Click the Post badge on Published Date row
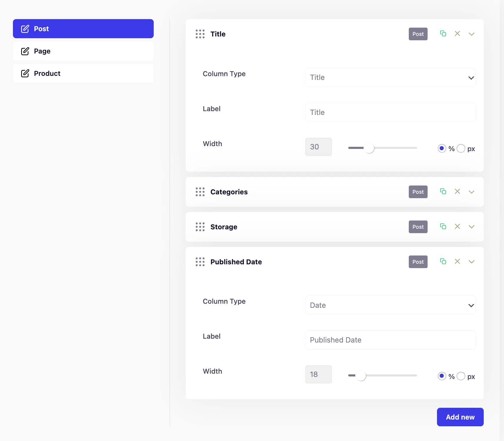 [x=418, y=262]
